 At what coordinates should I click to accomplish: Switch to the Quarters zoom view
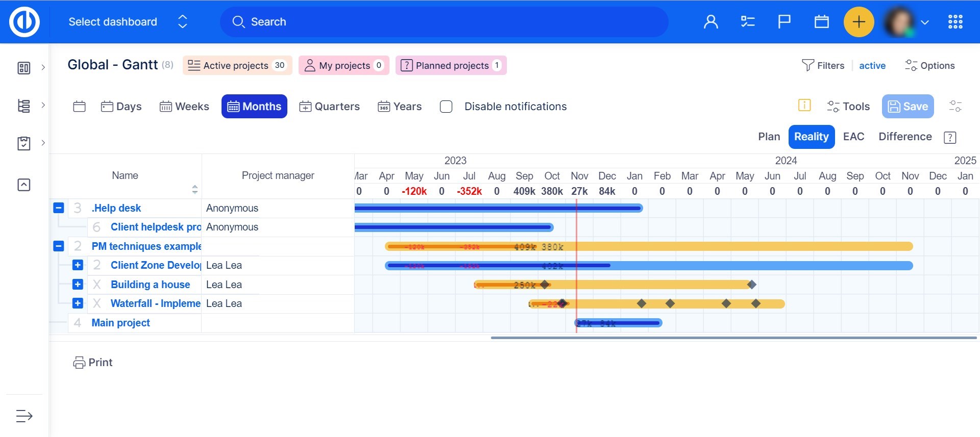[x=329, y=107]
